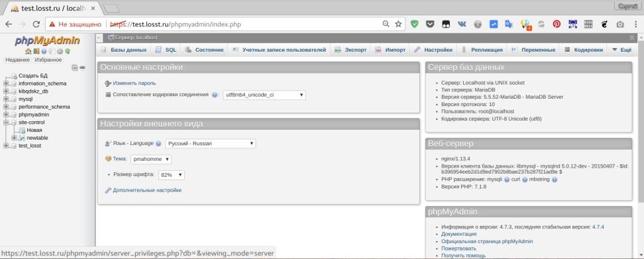Click help icon after mysqli extension
The height and width of the screenshot is (259, 644).
(x=507, y=180)
